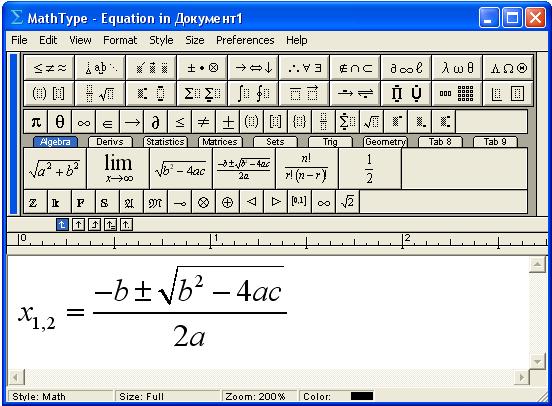
Task: Insert circled times operator symbol
Action: pos(203,202)
